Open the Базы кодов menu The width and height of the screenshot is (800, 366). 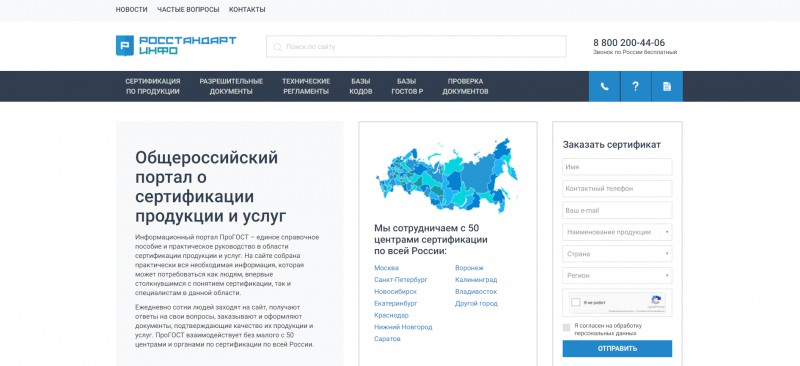[x=361, y=86]
